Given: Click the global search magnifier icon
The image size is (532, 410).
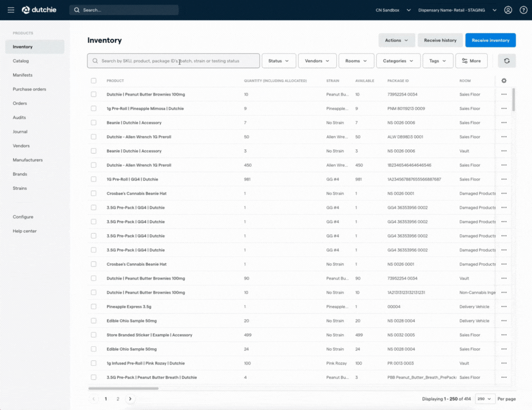Looking at the screenshot, I should [x=77, y=10].
